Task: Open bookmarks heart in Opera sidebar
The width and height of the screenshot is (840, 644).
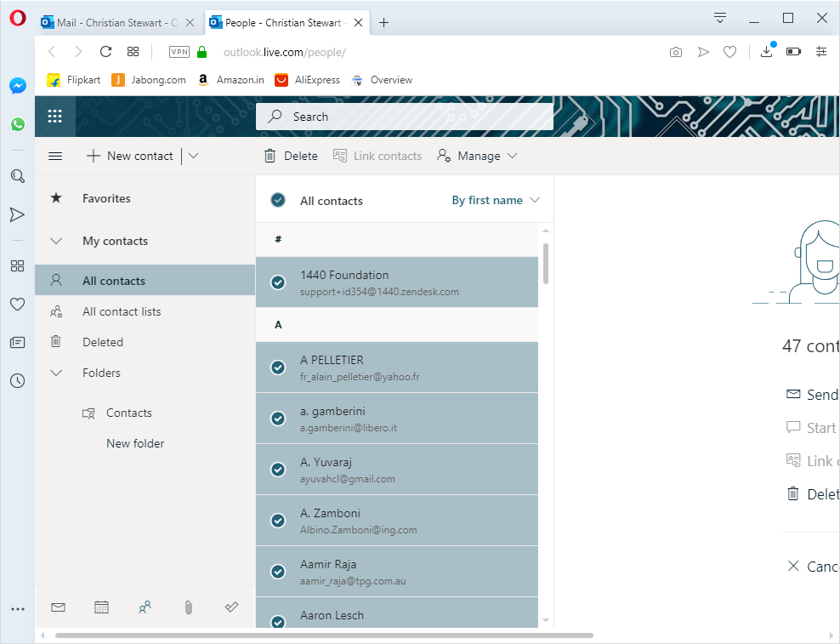Action: click(x=18, y=304)
